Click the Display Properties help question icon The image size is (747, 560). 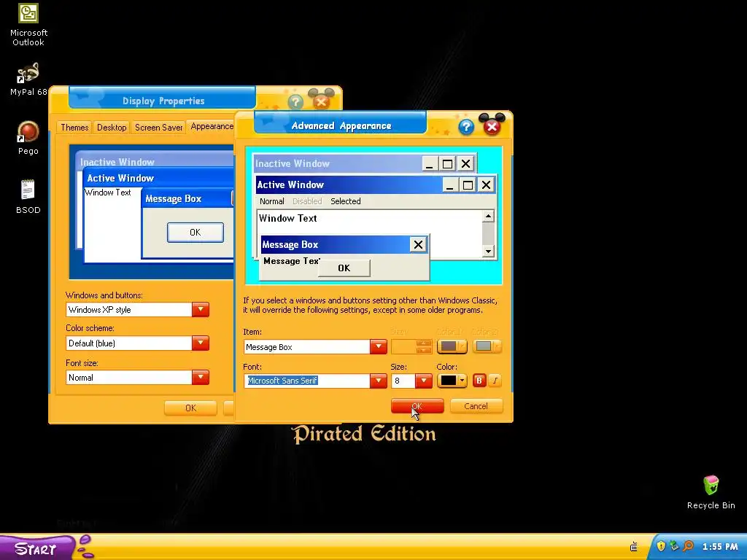tap(295, 101)
